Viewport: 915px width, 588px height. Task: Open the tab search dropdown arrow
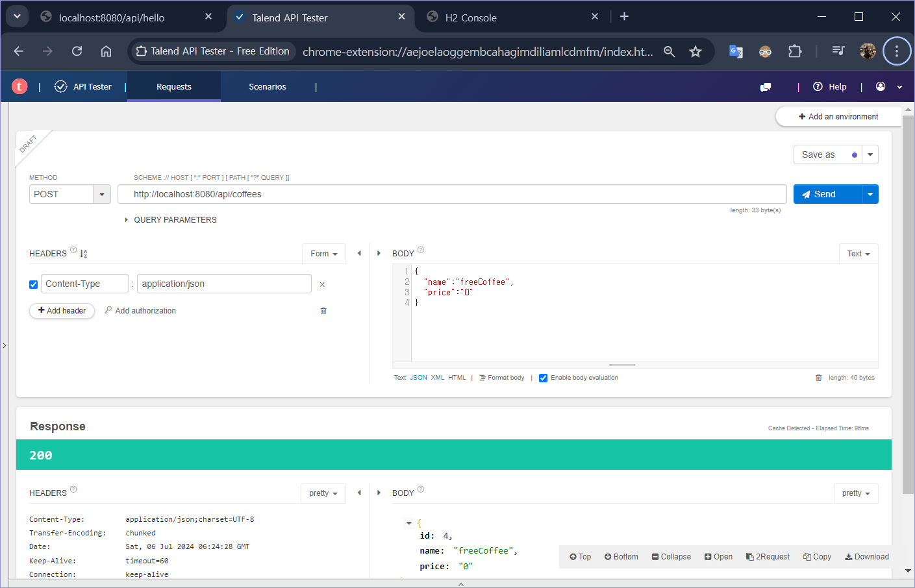pos(17,16)
